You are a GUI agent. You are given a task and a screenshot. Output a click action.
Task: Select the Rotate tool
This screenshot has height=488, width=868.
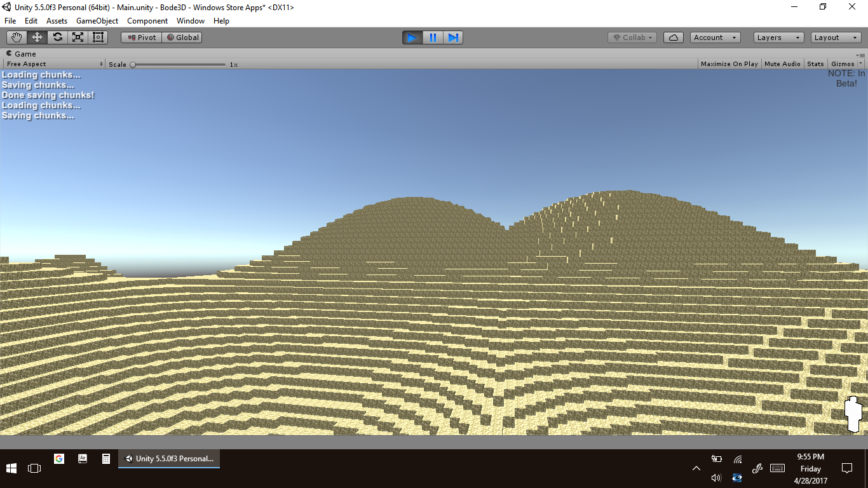click(57, 37)
